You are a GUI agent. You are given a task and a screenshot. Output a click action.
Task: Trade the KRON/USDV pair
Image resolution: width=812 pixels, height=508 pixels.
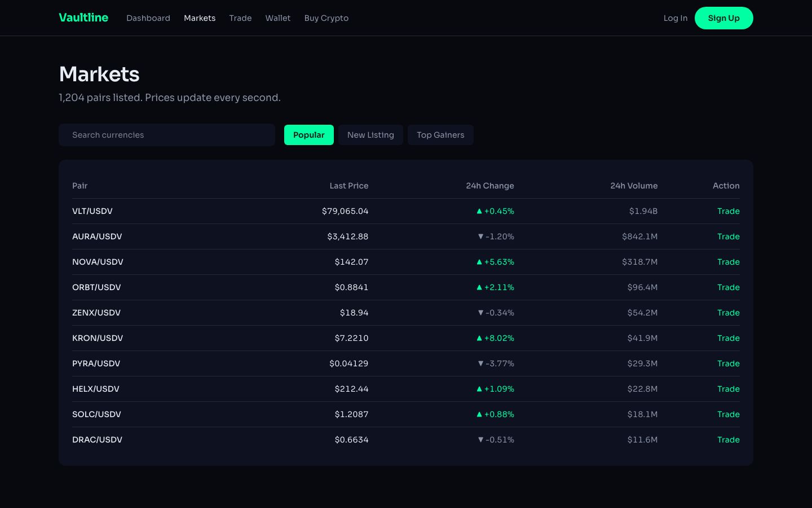[x=729, y=338]
